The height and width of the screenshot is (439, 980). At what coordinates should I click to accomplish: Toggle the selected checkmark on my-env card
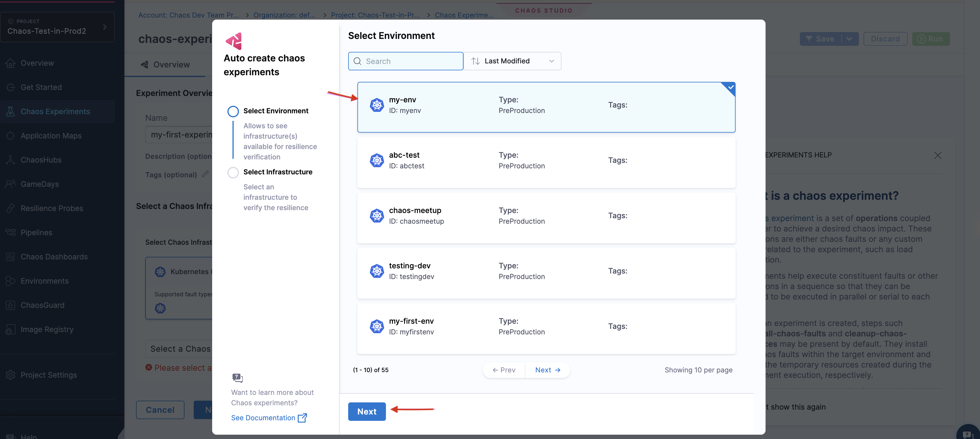click(x=730, y=88)
